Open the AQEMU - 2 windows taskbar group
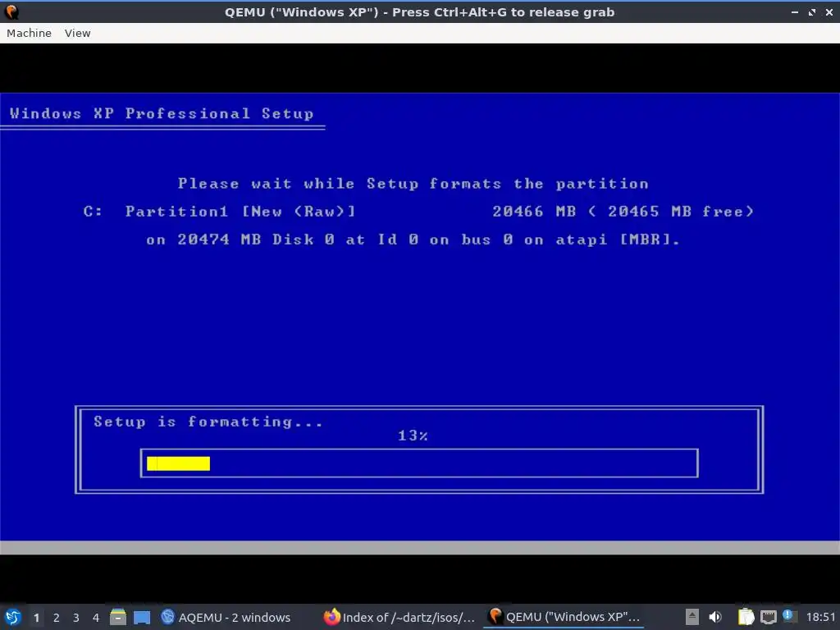The height and width of the screenshot is (630, 840). click(x=226, y=618)
